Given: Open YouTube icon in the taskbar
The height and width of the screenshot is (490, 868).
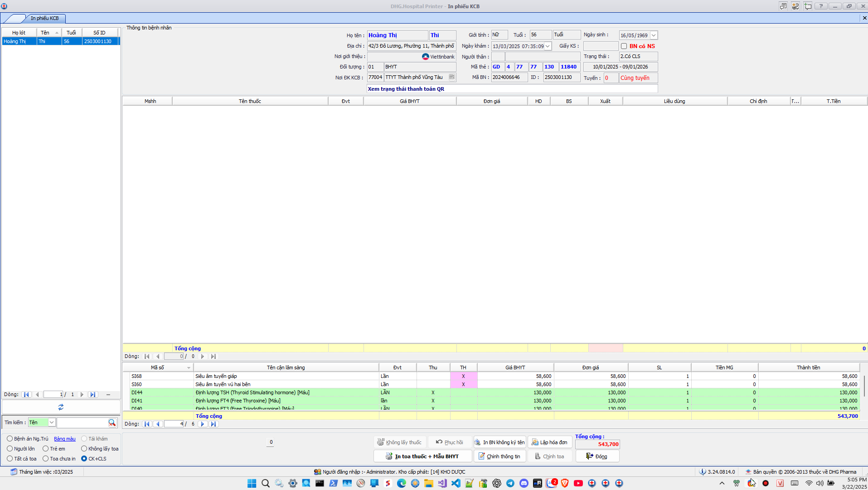Looking at the screenshot, I should point(578,483).
